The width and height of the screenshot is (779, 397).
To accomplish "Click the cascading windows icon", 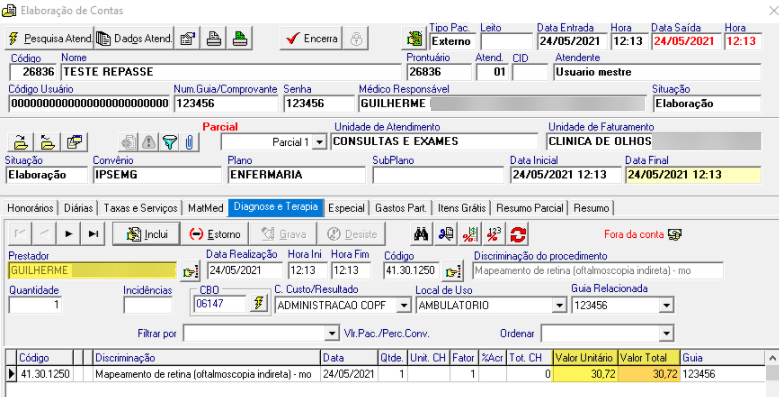I will point(75,143).
